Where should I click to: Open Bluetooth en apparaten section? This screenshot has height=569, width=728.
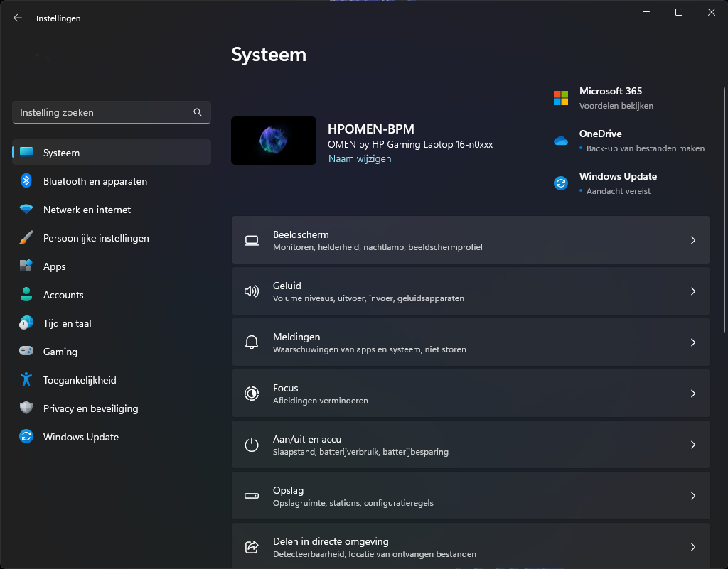coord(112,181)
